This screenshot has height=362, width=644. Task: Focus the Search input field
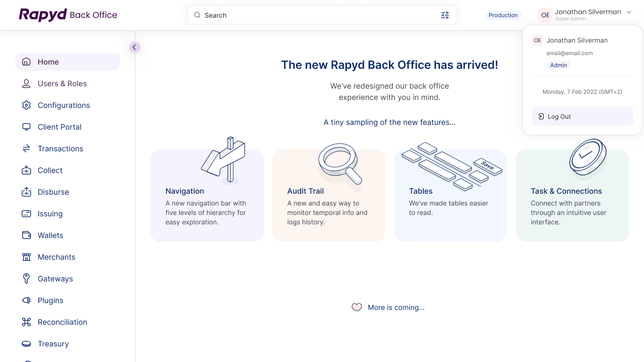pos(322,15)
